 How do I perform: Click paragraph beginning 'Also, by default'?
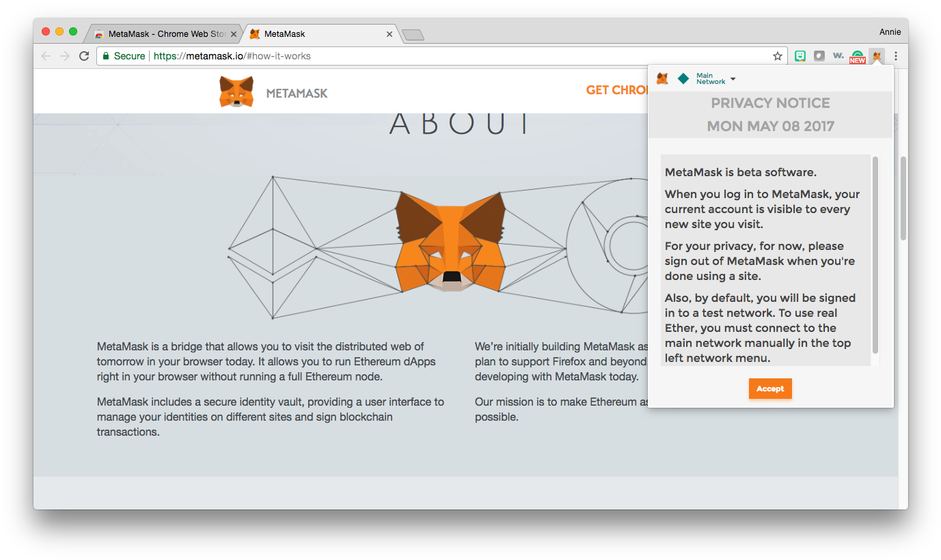coord(760,328)
